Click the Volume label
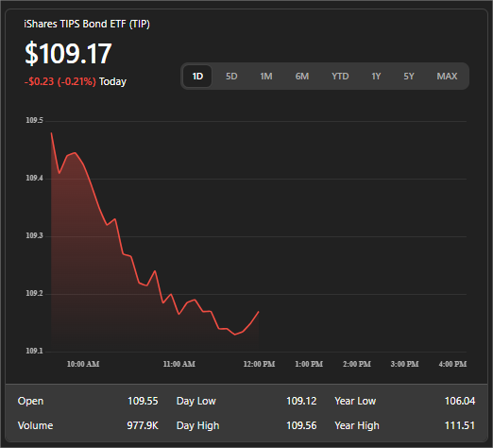Screen dimensions: 493x448 (x=35, y=425)
